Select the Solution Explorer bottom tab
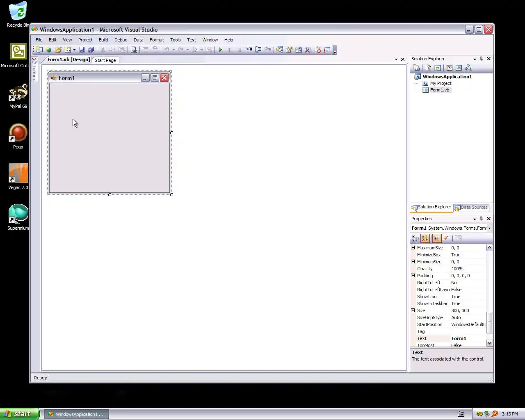The width and height of the screenshot is (525, 420). pos(431,208)
